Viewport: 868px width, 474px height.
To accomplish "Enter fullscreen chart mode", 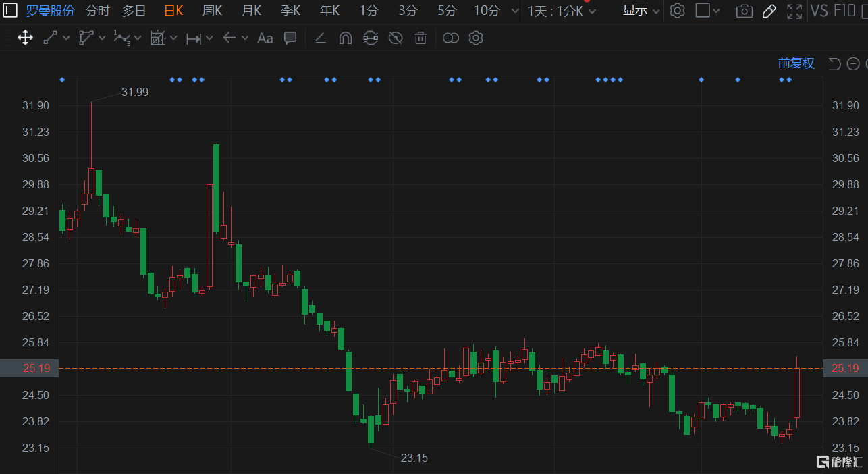I will pyautogui.click(x=794, y=11).
